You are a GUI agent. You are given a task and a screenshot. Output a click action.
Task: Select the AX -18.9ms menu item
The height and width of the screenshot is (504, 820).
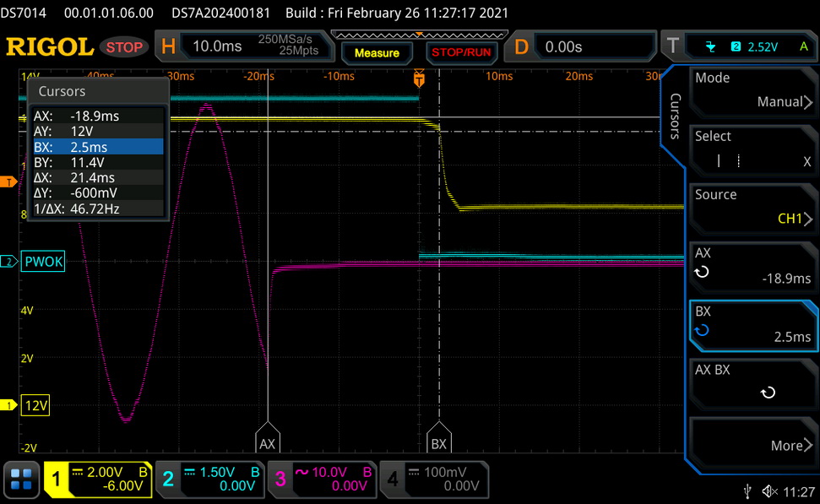(x=753, y=268)
